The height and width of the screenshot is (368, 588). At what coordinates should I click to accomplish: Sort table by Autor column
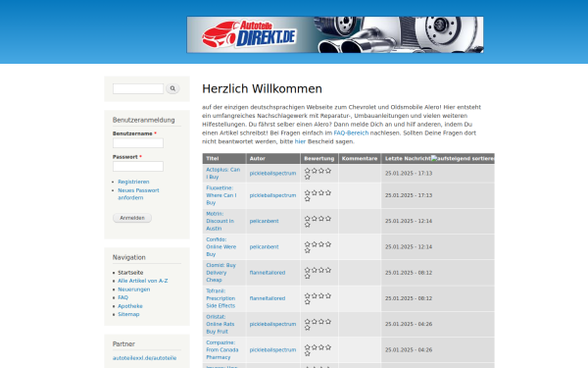pyautogui.click(x=257, y=158)
